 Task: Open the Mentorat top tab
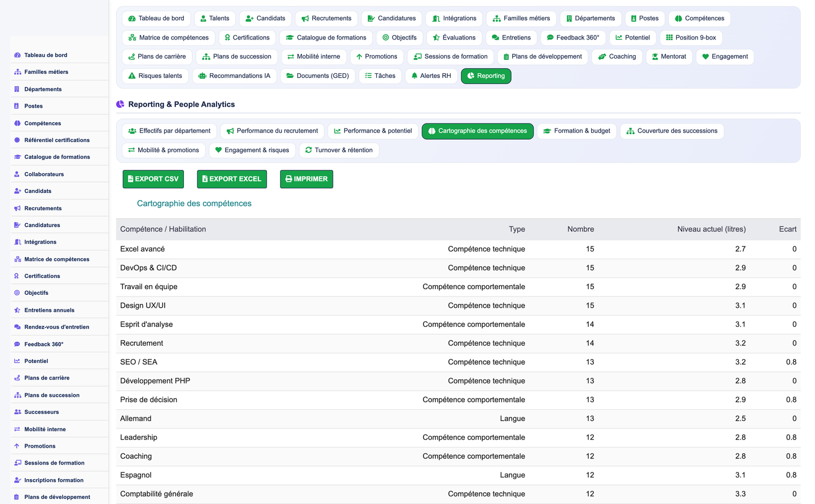coord(669,56)
